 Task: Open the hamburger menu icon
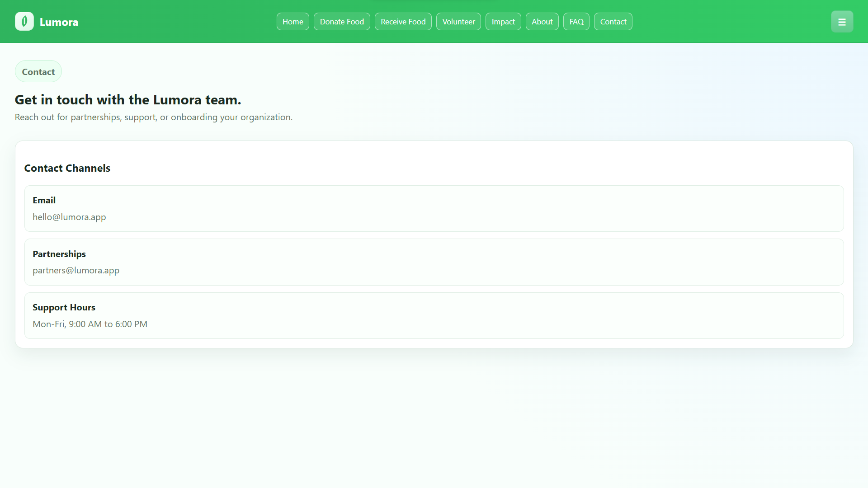842,22
